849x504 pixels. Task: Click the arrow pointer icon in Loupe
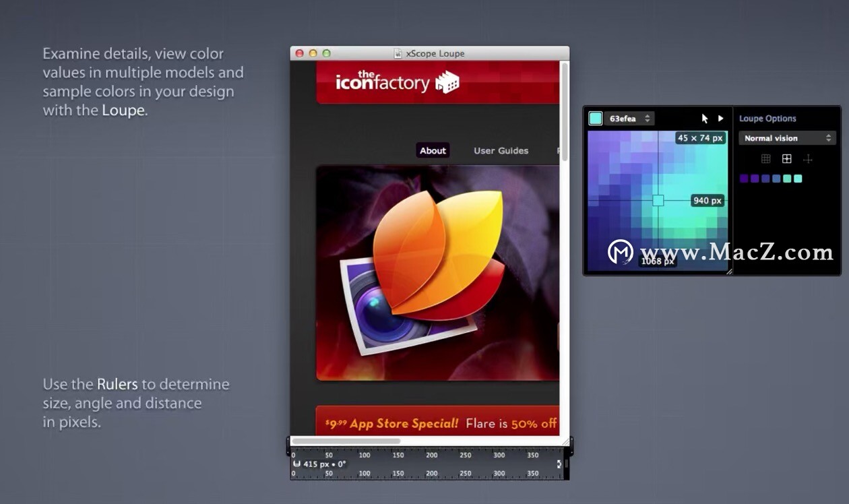click(x=705, y=119)
